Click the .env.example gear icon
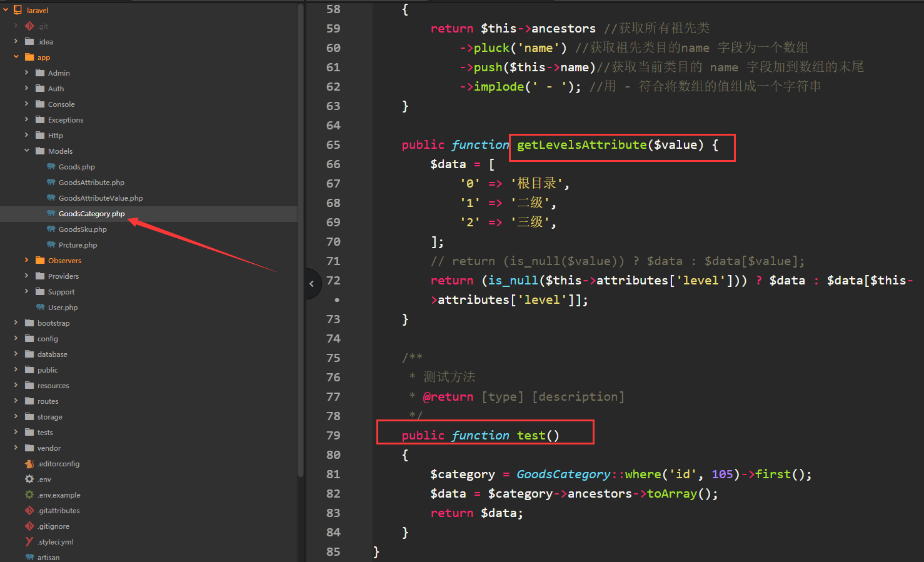The width and height of the screenshot is (924, 562). [x=29, y=494]
